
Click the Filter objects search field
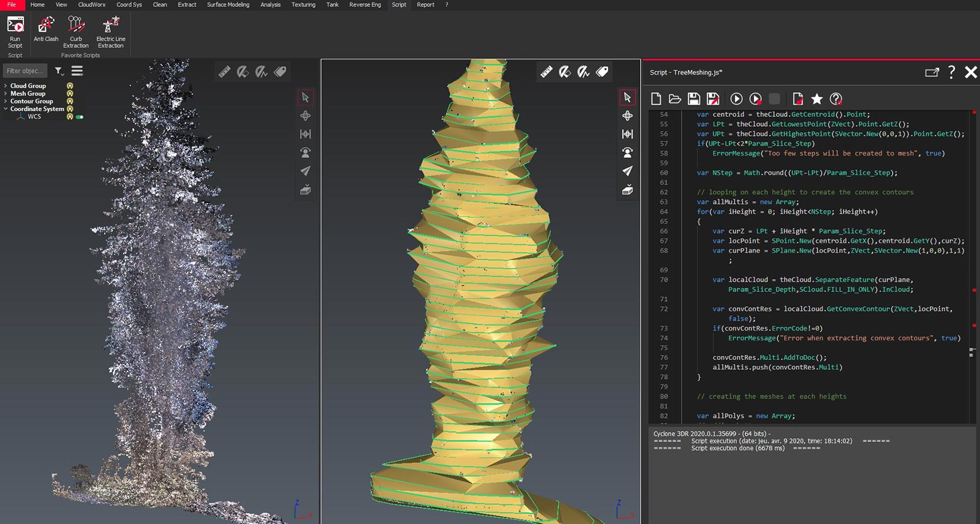click(x=25, y=71)
